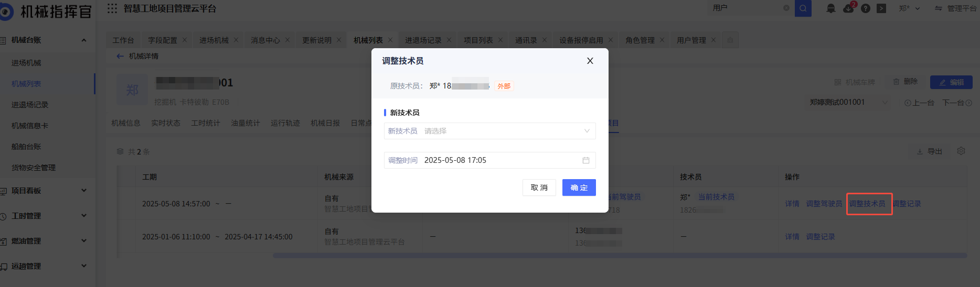Close the 调整技术员 dialog with X
Viewport: 980px width, 287px height.
tap(590, 61)
